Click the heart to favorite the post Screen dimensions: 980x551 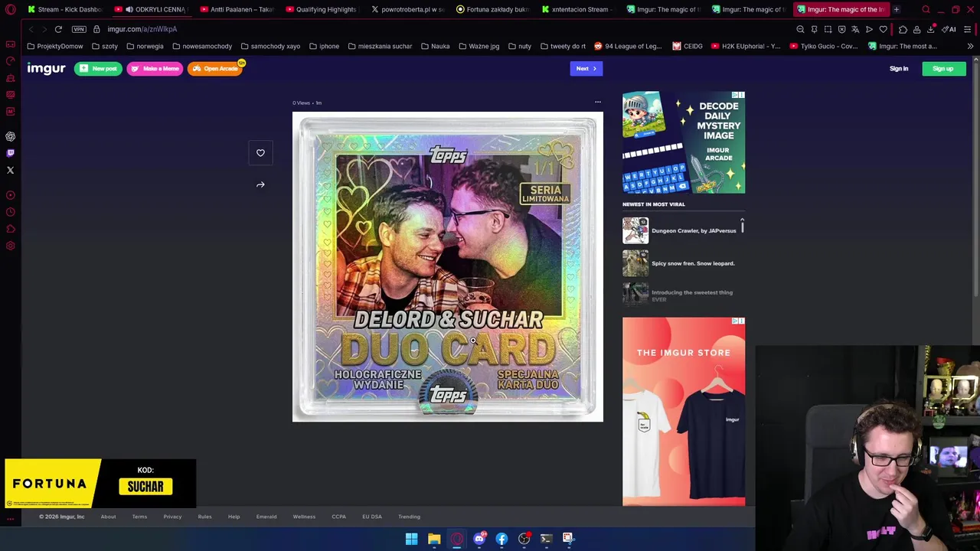pyautogui.click(x=260, y=153)
